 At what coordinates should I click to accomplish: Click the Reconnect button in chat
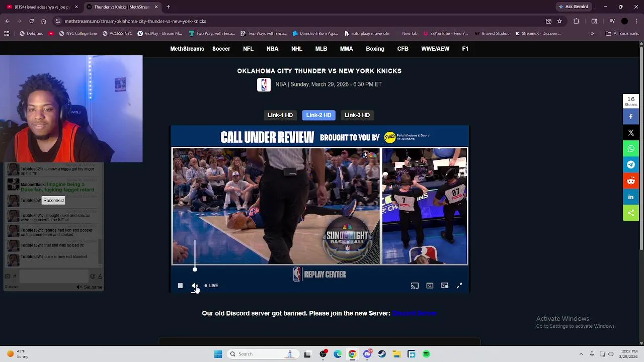pyautogui.click(x=53, y=200)
